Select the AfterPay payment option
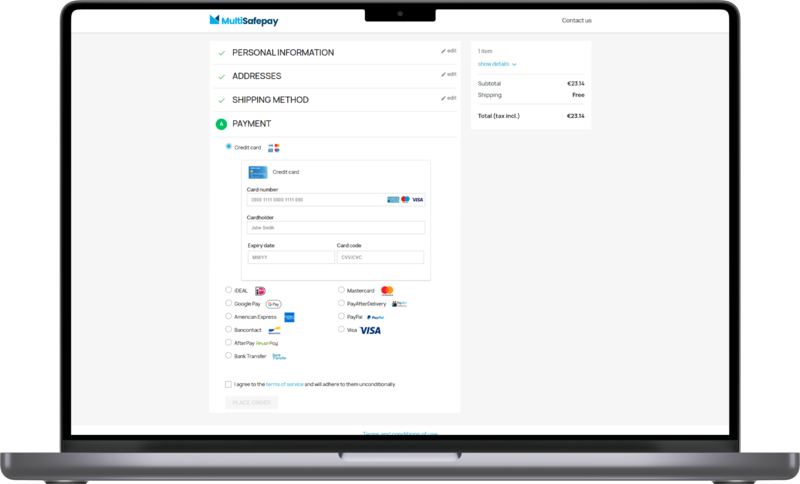800x484 pixels. tap(229, 343)
